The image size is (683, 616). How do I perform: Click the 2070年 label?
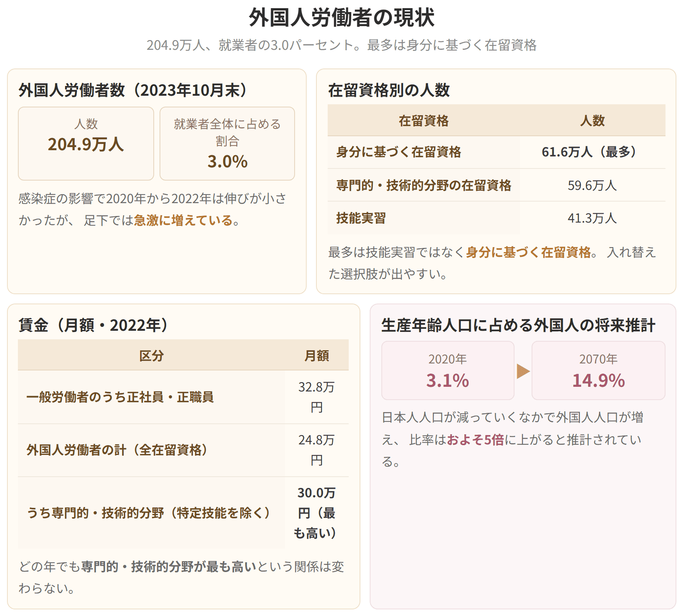point(599,359)
